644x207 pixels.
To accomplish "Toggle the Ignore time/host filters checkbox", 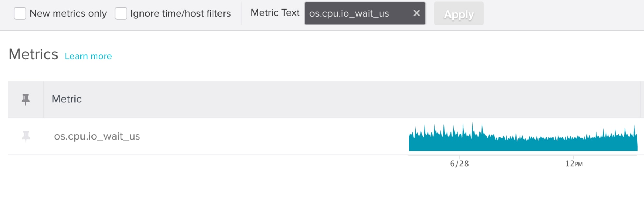I will click(121, 13).
